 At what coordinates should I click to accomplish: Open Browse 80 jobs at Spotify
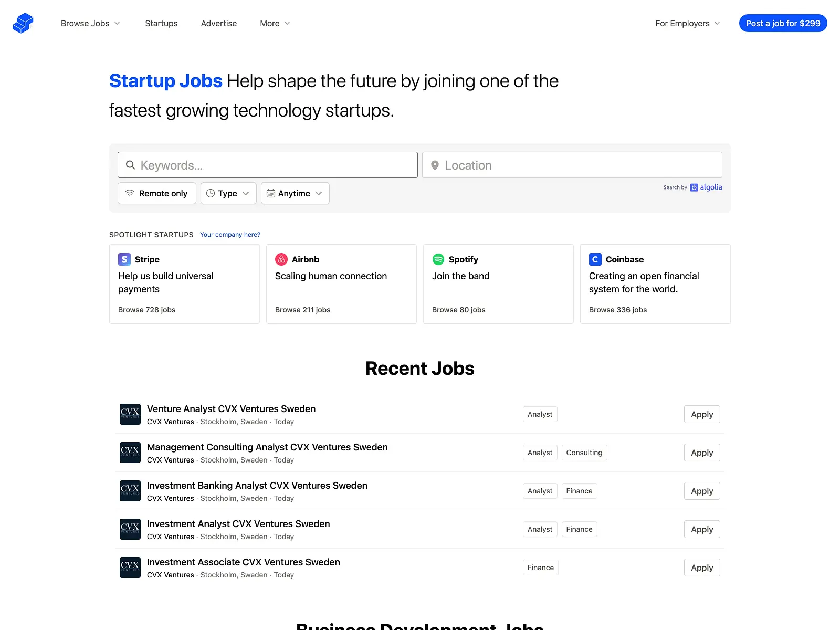pyautogui.click(x=459, y=310)
